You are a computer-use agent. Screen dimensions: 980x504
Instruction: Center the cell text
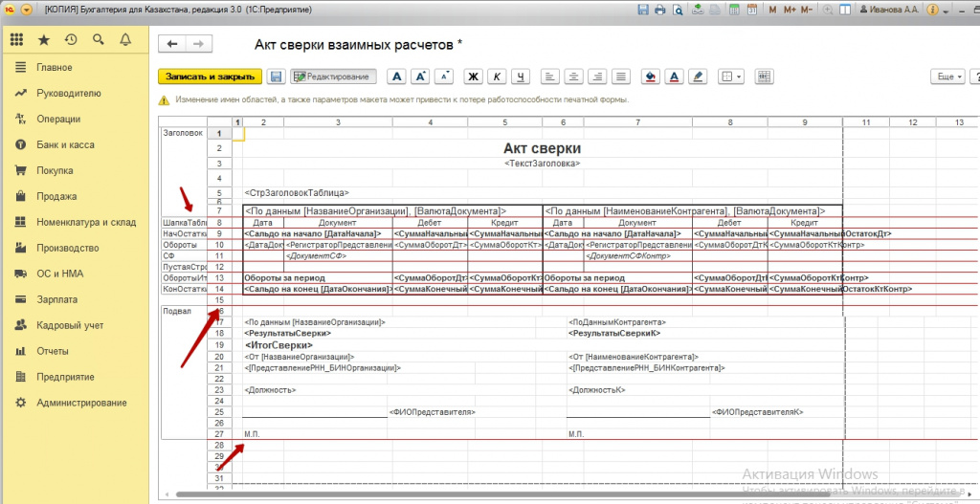pos(573,77)
